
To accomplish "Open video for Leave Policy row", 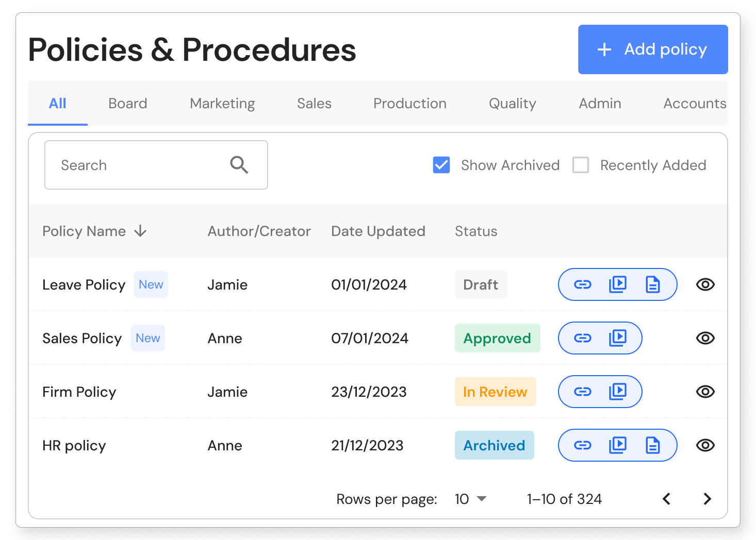I will coord(618,284).
